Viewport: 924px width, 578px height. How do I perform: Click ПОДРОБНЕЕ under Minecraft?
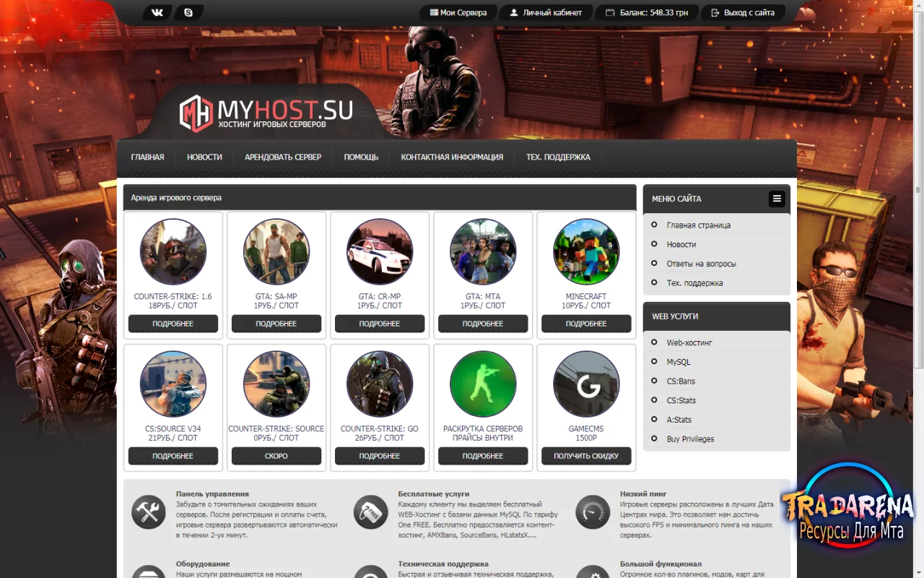[586, 324]
